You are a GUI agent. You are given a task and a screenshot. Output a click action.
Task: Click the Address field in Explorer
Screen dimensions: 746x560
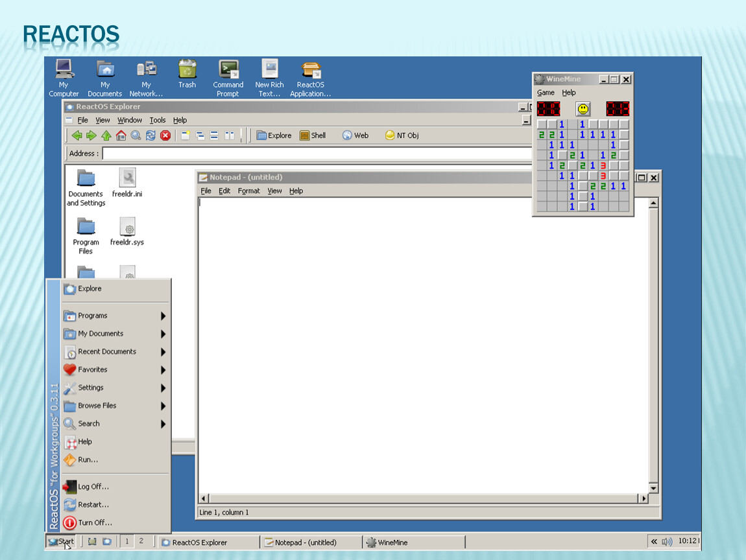(x=317, y=154)
